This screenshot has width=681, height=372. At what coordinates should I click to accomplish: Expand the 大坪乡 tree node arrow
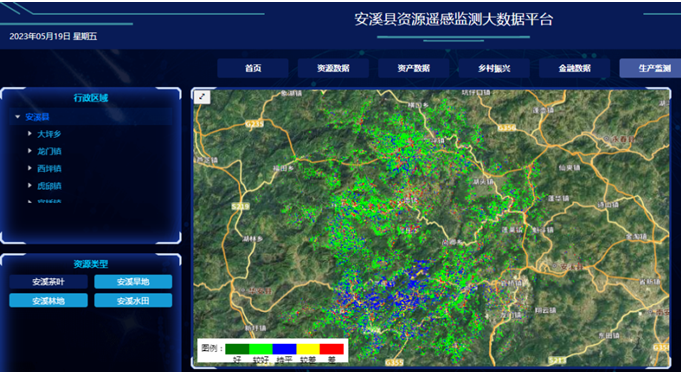tap(30, 134)
